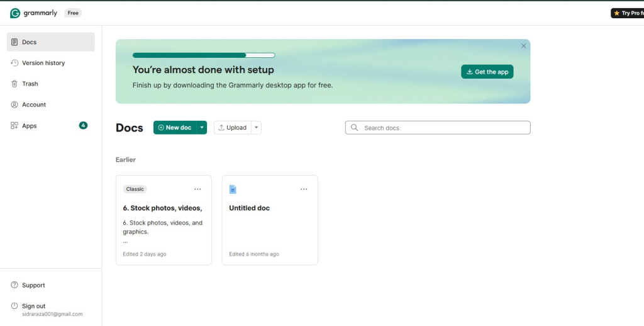644x326 pixels.
Task: Click the Version history clock icon
Action: click(x=14, y=63)
